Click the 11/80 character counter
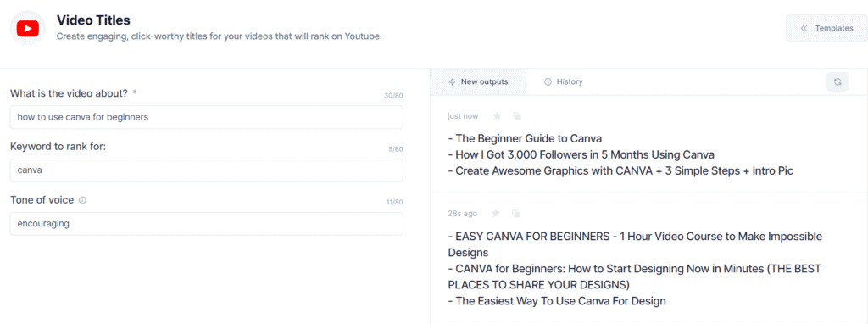The image size is (868, 324). click(x=394, y=202)
